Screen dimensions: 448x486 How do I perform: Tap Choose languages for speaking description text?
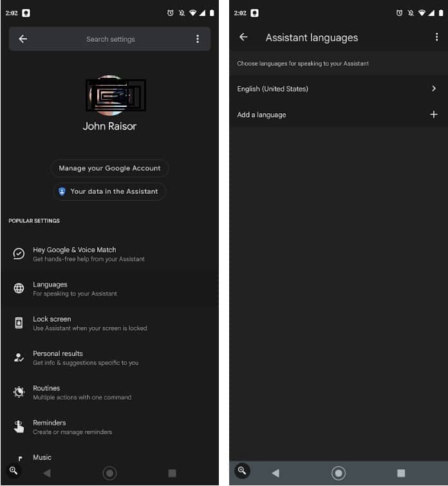303,64
